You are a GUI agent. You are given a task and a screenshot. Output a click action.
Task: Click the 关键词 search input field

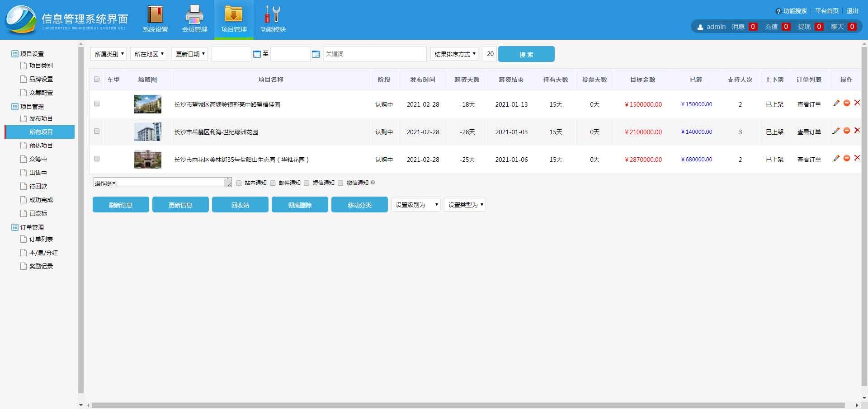point(374,54)
